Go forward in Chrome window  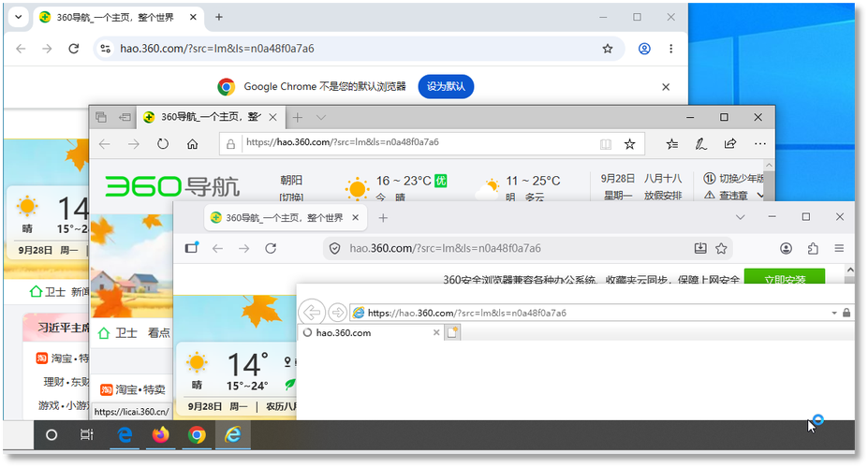point(47,49)
